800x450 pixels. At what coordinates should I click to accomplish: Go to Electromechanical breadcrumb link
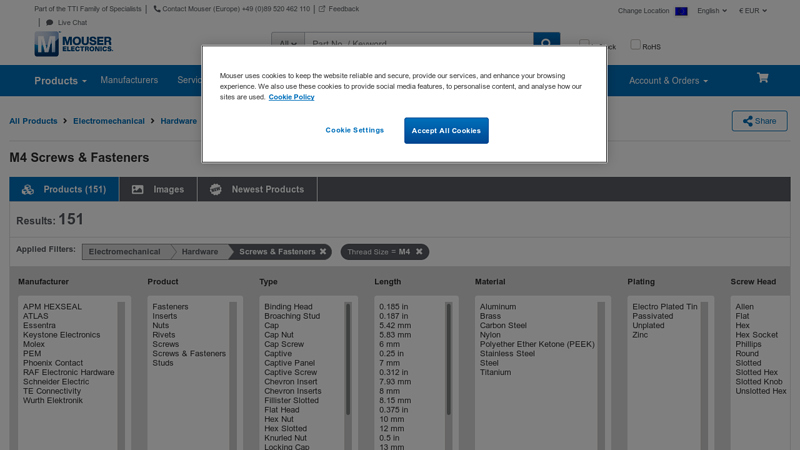pos(109,121)
